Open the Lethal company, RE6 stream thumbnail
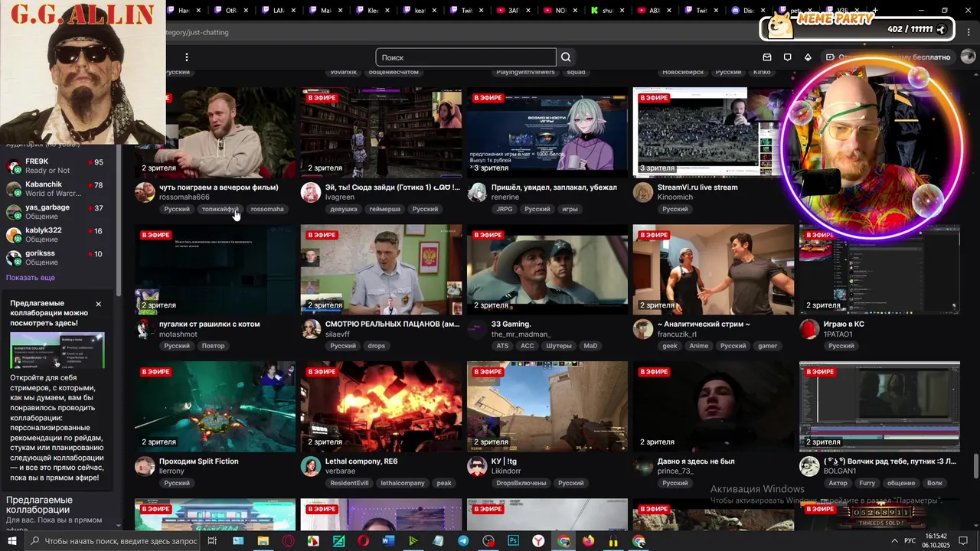 [381, 406]
